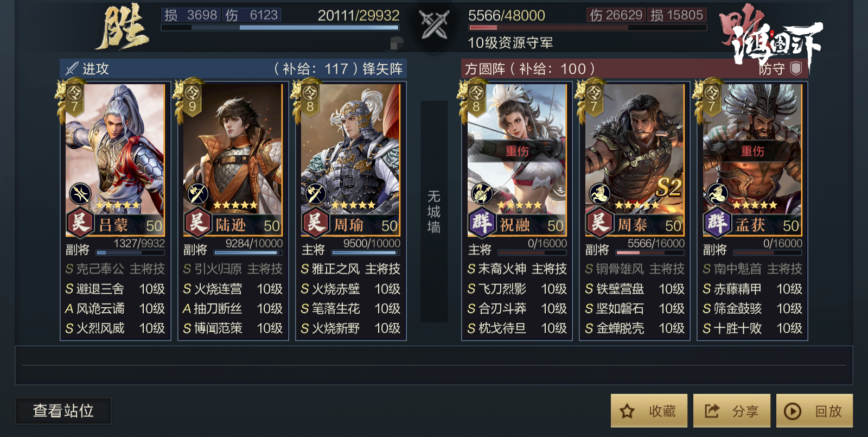This screenshot has height=437, width=868.
Task: Click the troop type icon on 陆逊 card
Action: [x=198, y=193]
